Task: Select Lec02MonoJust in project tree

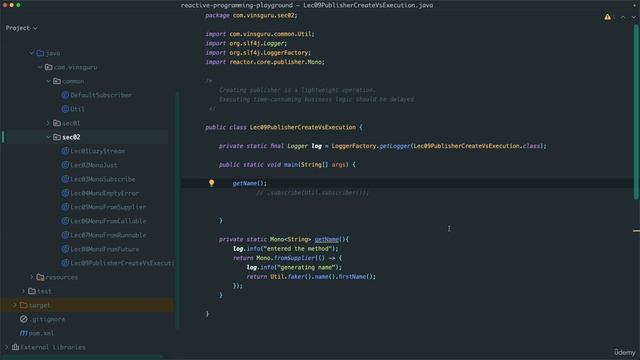Action: (94, 165)
